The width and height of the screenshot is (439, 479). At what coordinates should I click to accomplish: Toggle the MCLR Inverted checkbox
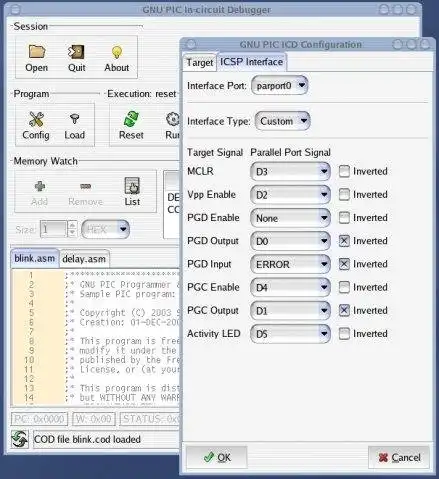coord(344,171)
